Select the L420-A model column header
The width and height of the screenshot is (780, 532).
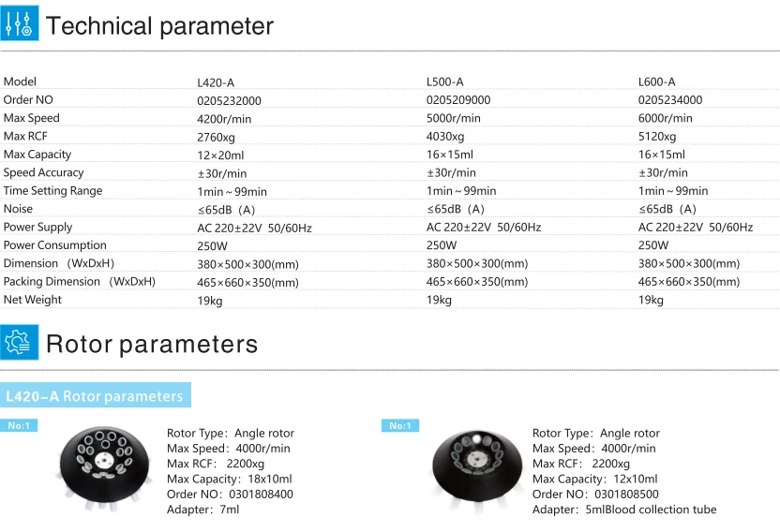pyautogui.click(x=216, y=82)
